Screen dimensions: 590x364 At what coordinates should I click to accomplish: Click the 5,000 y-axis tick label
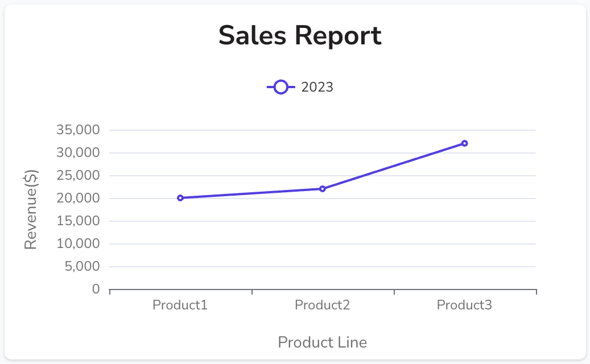82,266
